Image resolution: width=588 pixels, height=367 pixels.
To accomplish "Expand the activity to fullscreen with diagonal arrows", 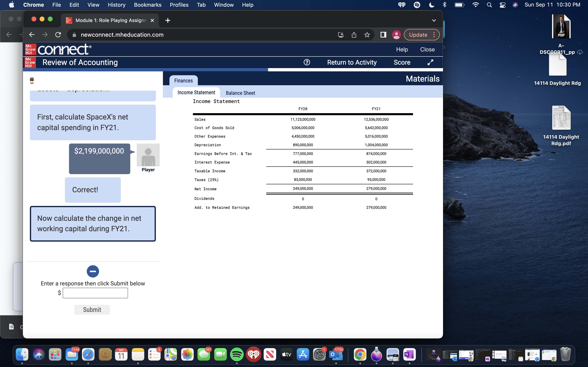I will (430, 62).
